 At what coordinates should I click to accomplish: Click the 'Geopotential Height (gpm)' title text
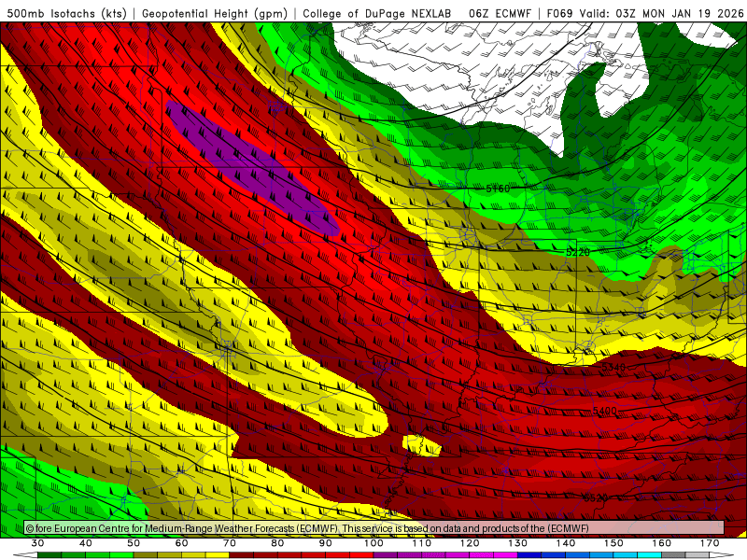coord(215,13)
